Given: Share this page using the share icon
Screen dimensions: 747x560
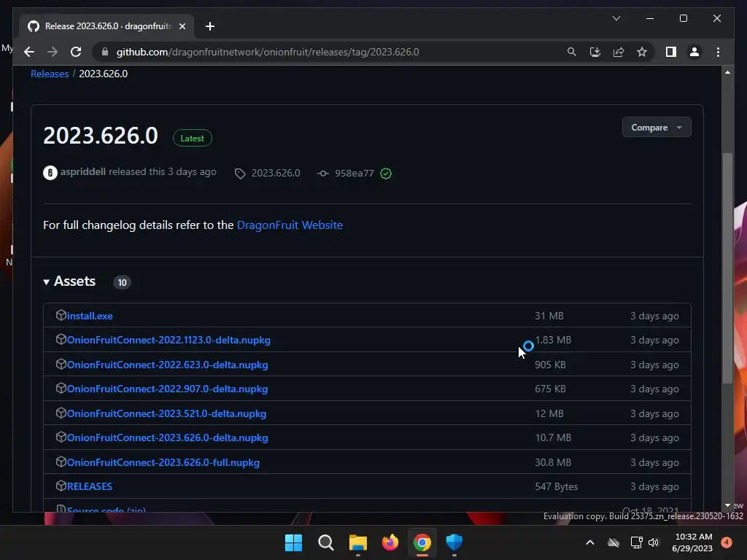Looking at the screenshot, I should (x=619, y=52).
